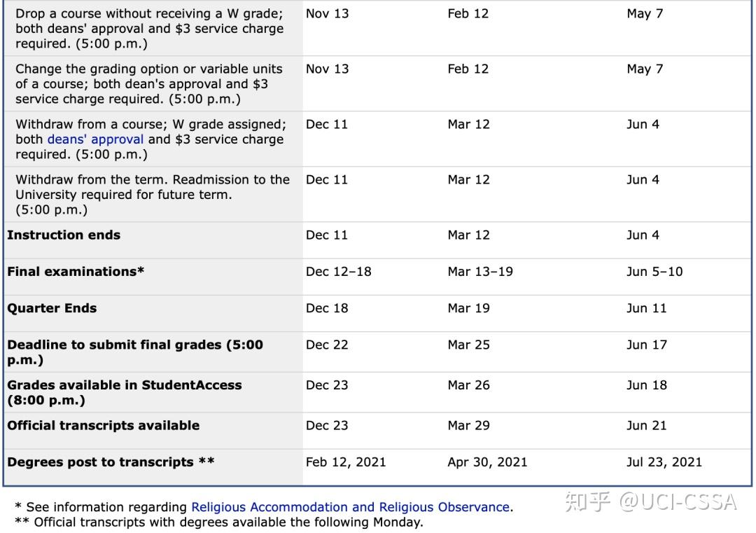Select Degrees post to transcripts label
Image resolution: width=756 pixels, height=533 pixels.
coord(111,462)
